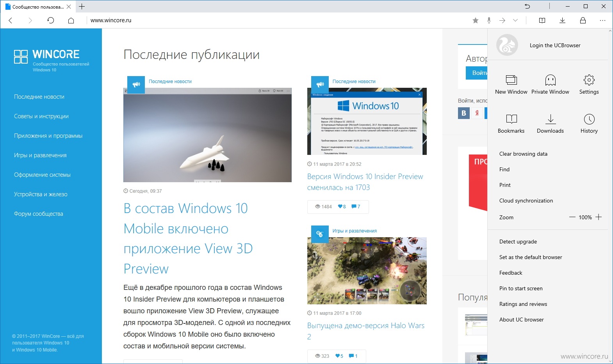Viewport: 613px width, 364px height.
Task: Bookmark page with the star icon
Action: click(476, 20)
